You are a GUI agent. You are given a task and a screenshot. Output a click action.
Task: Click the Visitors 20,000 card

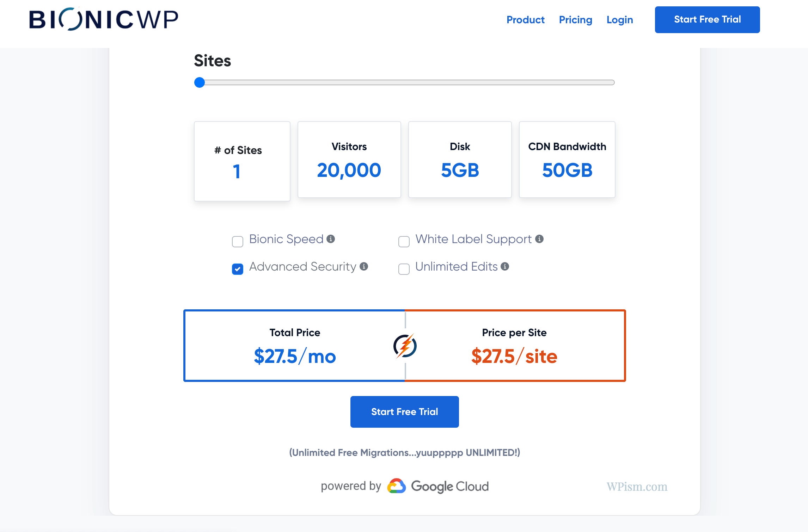349,160
